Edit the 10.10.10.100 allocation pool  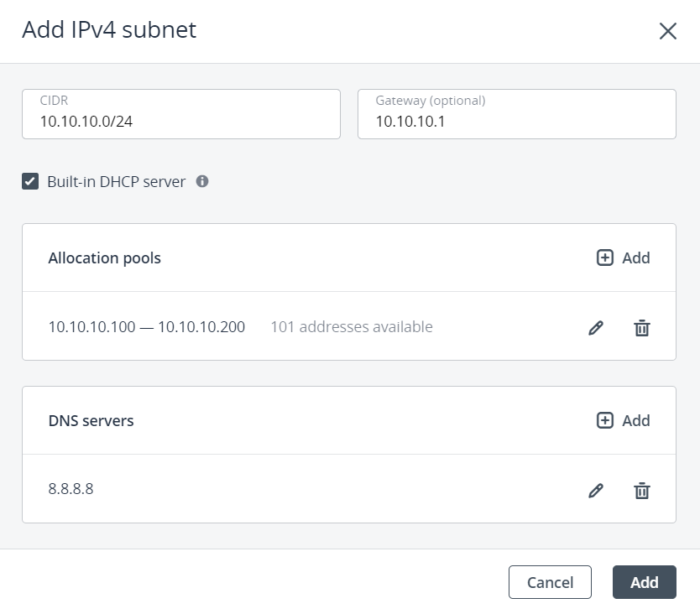tap(596, 328)
